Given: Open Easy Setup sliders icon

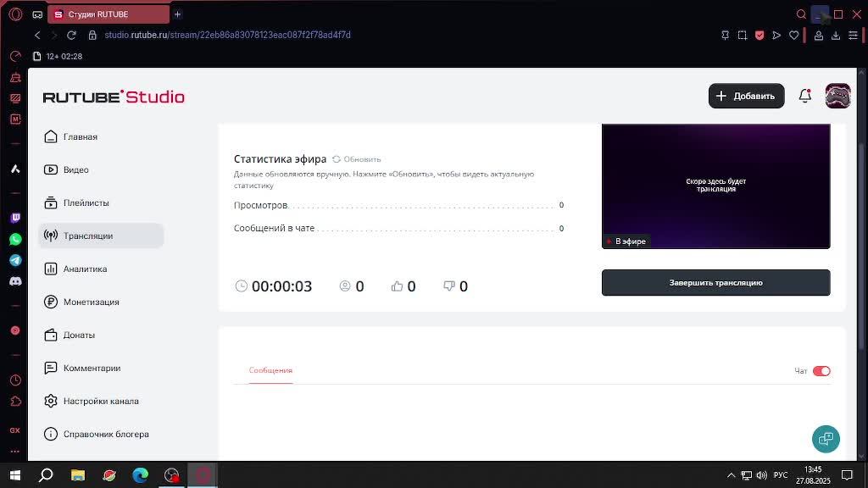Looking at the screenshot, I should coord(853,35).
